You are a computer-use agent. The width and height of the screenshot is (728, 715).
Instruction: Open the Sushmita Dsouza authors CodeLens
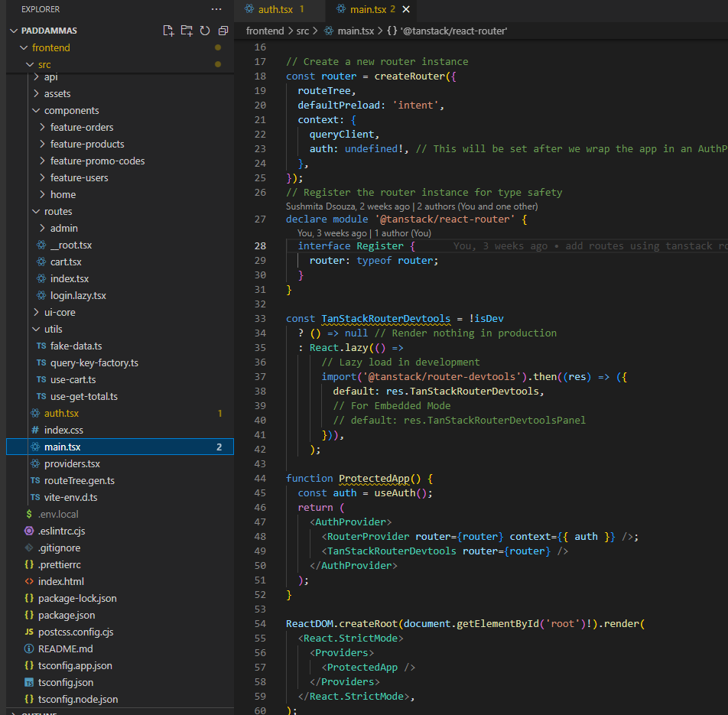coord(411,206)
